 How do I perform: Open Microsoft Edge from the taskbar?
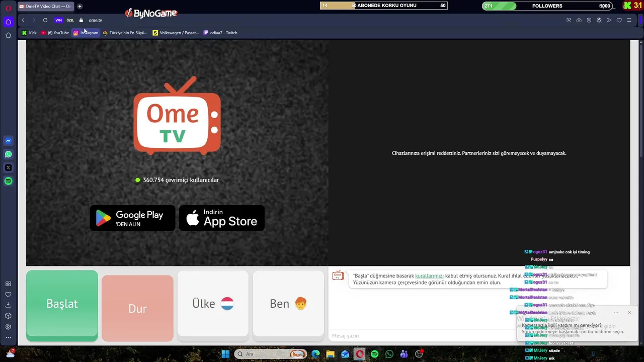point(315,354)
